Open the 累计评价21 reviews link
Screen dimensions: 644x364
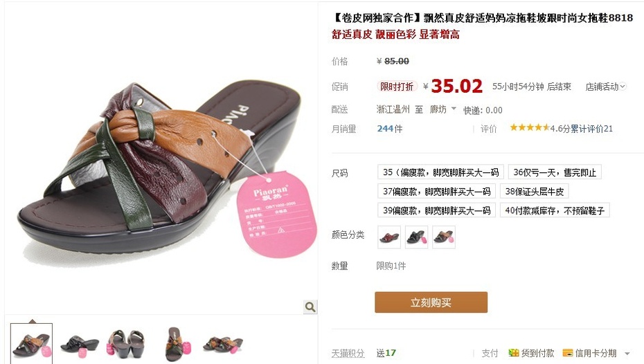[x=591, y=129]
